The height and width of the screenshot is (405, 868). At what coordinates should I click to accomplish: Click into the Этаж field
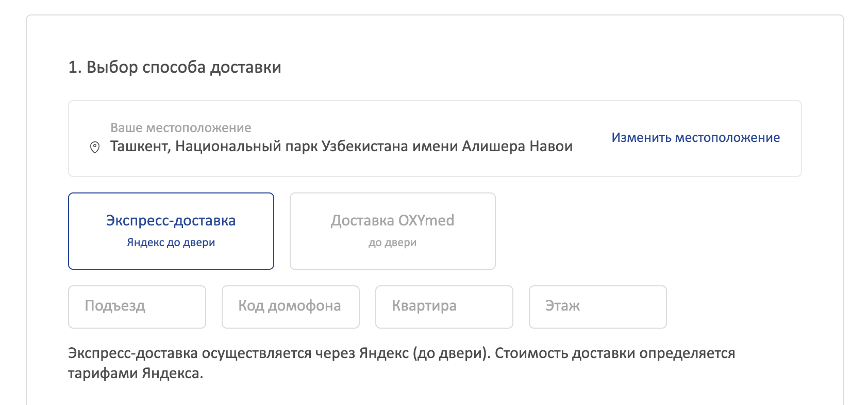point(597,306)
